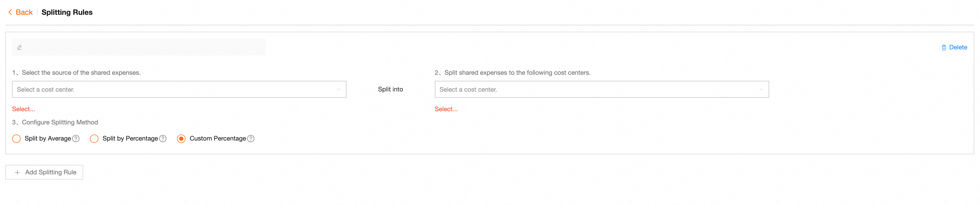This screenshot has width=980, height=205.
Task: Click the Custom Percentage label
Action: (x=218, y=138)
